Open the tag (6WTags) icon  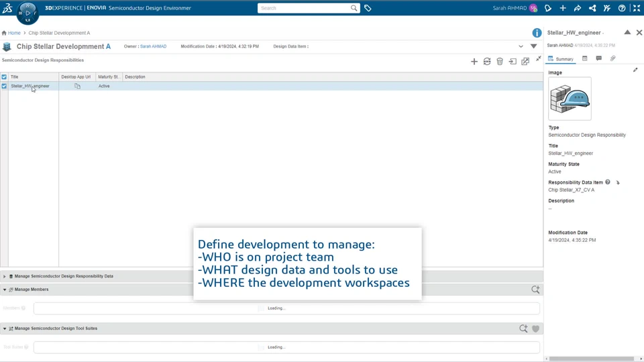368,8
